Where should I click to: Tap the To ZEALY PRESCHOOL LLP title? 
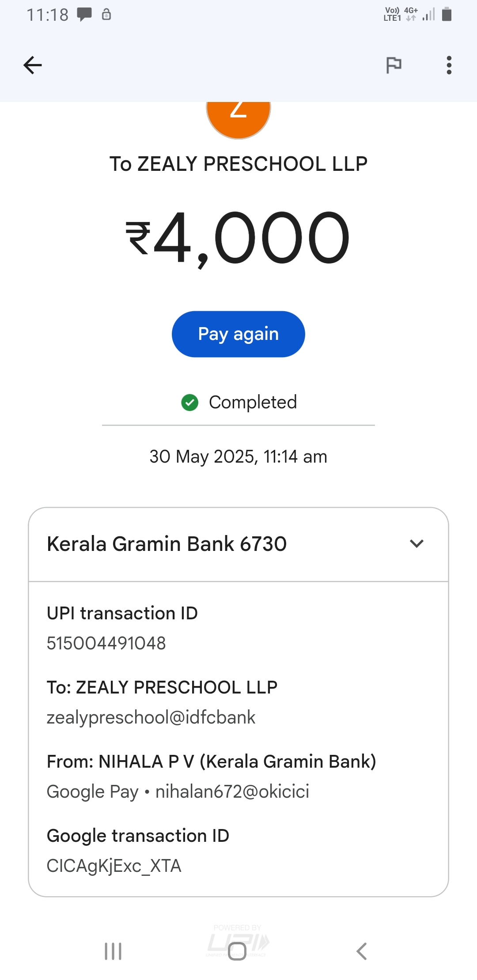[x=238, y=164]
